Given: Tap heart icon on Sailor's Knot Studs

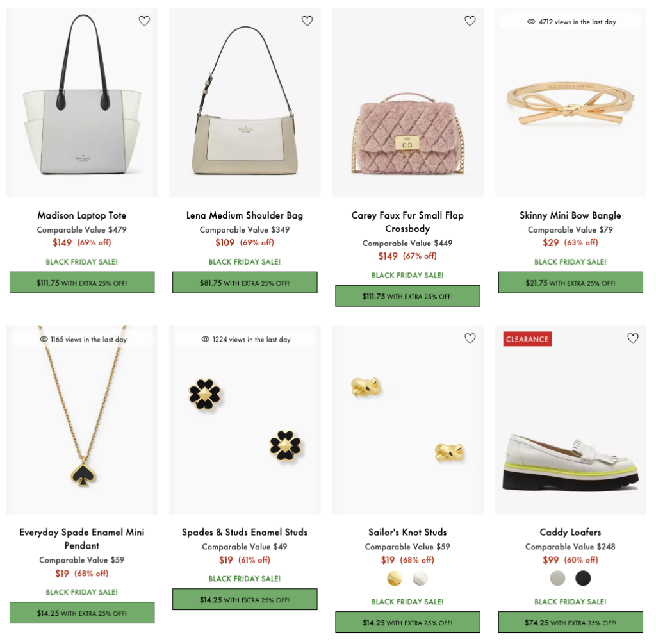Looking at the screenshot, I should [x=470, y=338].
